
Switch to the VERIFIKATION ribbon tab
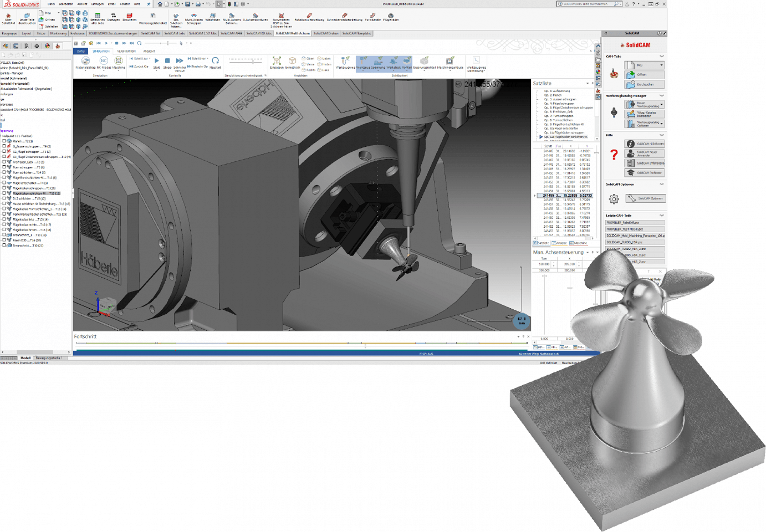click(x=126, y=52)
